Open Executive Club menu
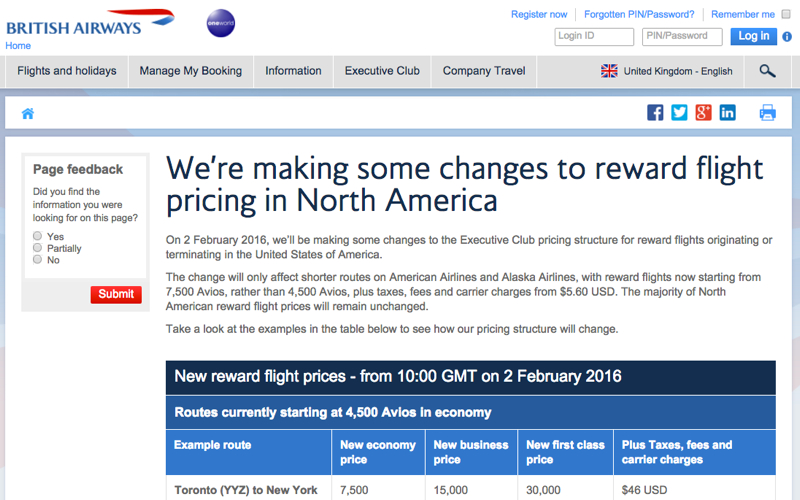 [382, 71]
